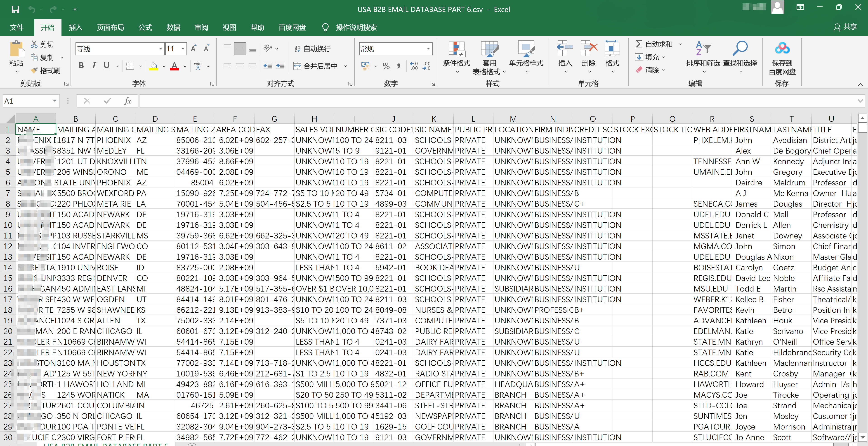
Task: Click the 共享 Share button
Action: 845,27
